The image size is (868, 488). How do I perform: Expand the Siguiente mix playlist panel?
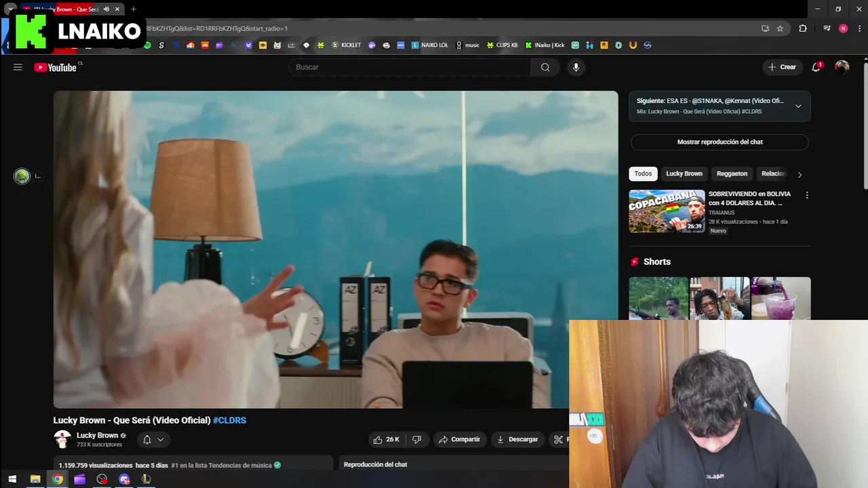(x=798, y=106)
